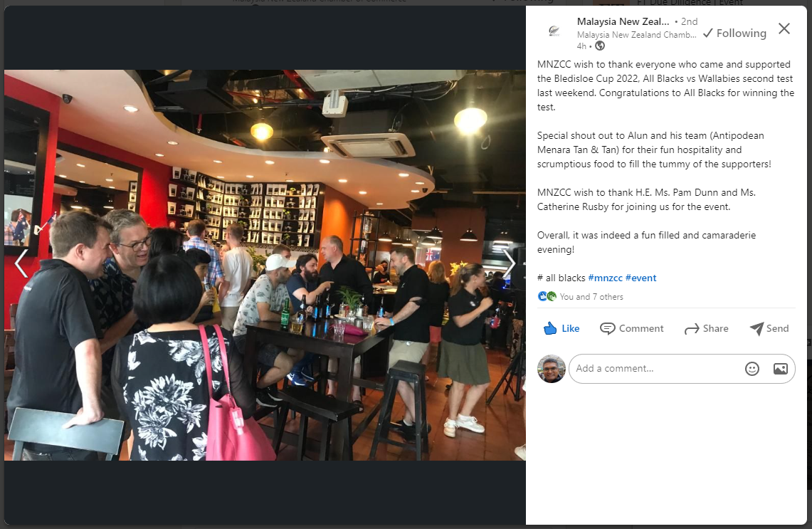
Task: Click the Malaysia New Zeal... page name
Action: point(623,21)
